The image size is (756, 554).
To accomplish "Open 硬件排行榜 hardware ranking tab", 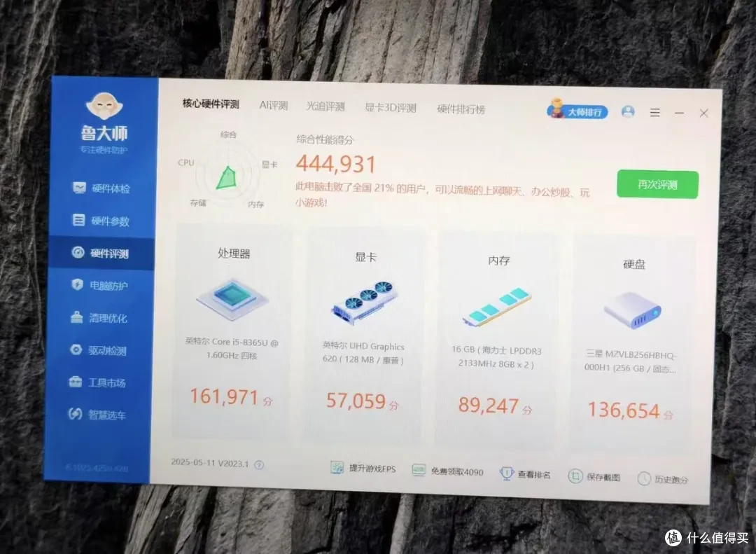I will pyautogui.click(x=461, y=109).
